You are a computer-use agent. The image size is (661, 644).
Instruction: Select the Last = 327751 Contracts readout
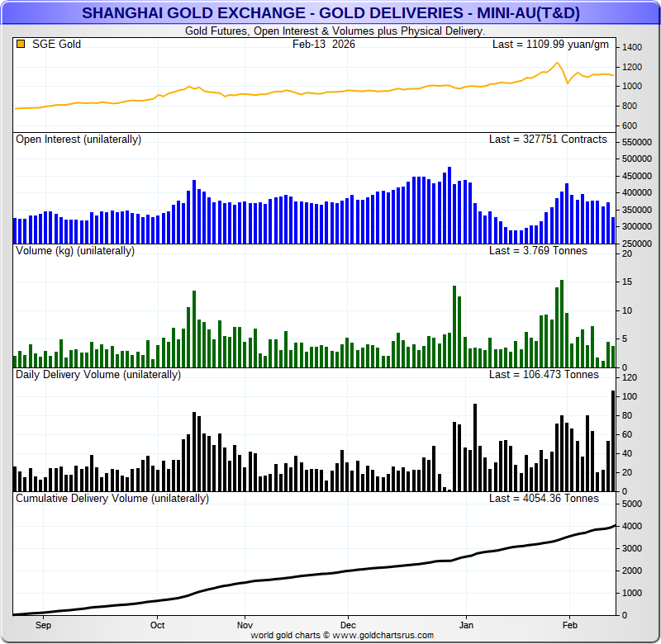(x=548, y=140)
